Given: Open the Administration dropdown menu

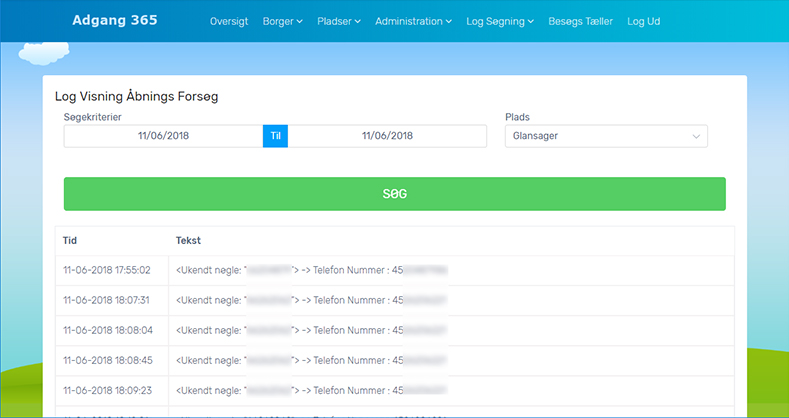Looking at the screenshot, I should [x=413, y=21].
